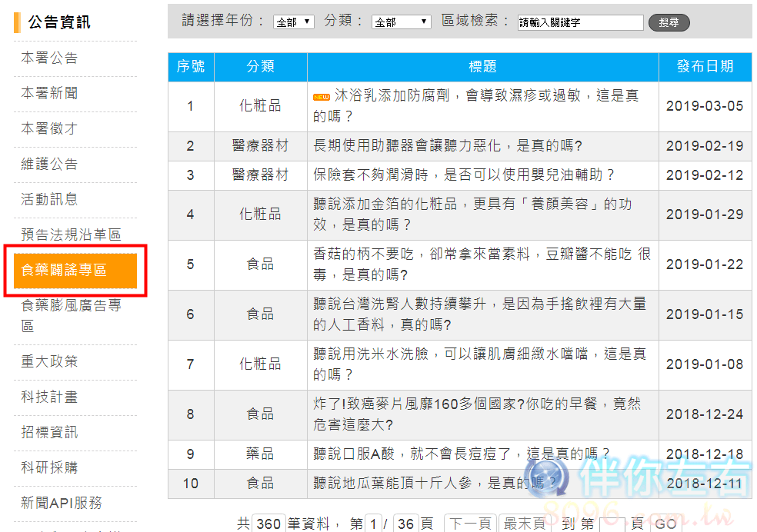
Task: Select 科技計畫 sidebar item
Action: click(49, 397)
